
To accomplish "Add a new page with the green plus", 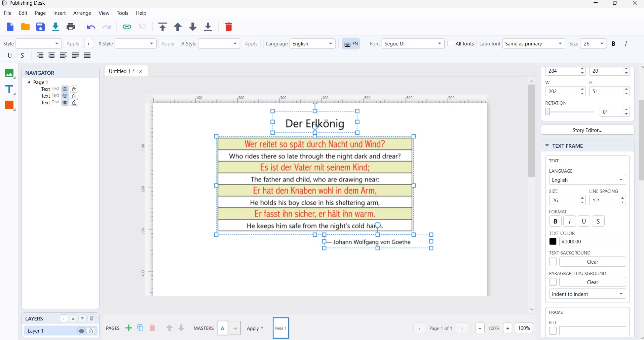I will [128, 328].
